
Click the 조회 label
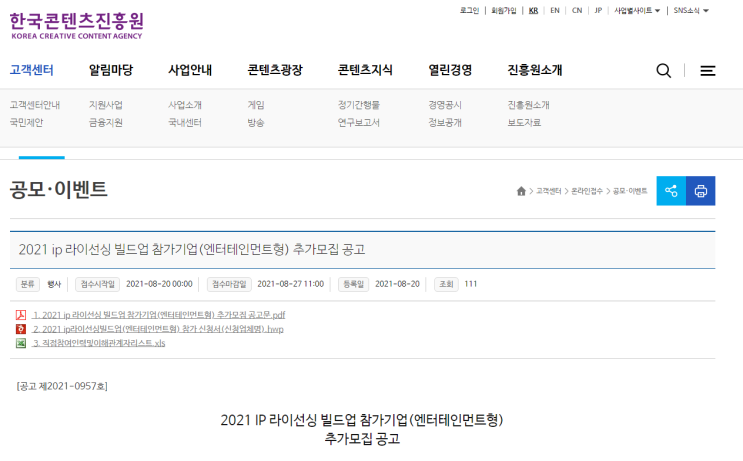pos(446,284)
